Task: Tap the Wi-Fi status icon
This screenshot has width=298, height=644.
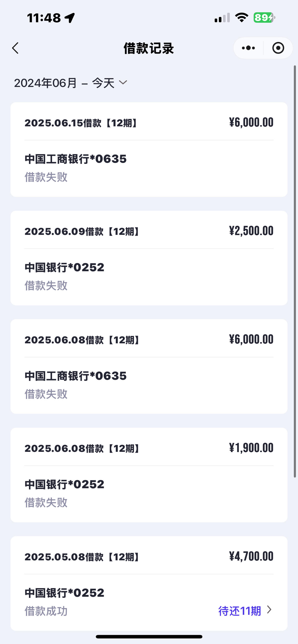Action: coord(241,18)
